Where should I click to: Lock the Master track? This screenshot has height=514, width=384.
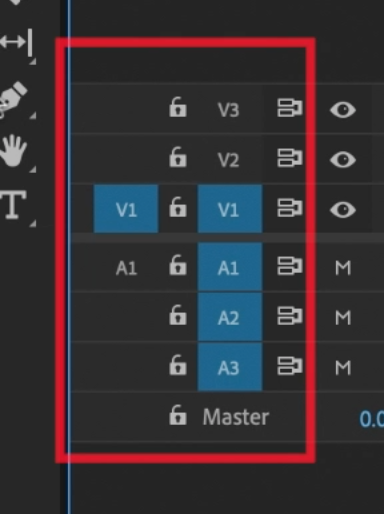pyautogui.click(x=177, y=415)
